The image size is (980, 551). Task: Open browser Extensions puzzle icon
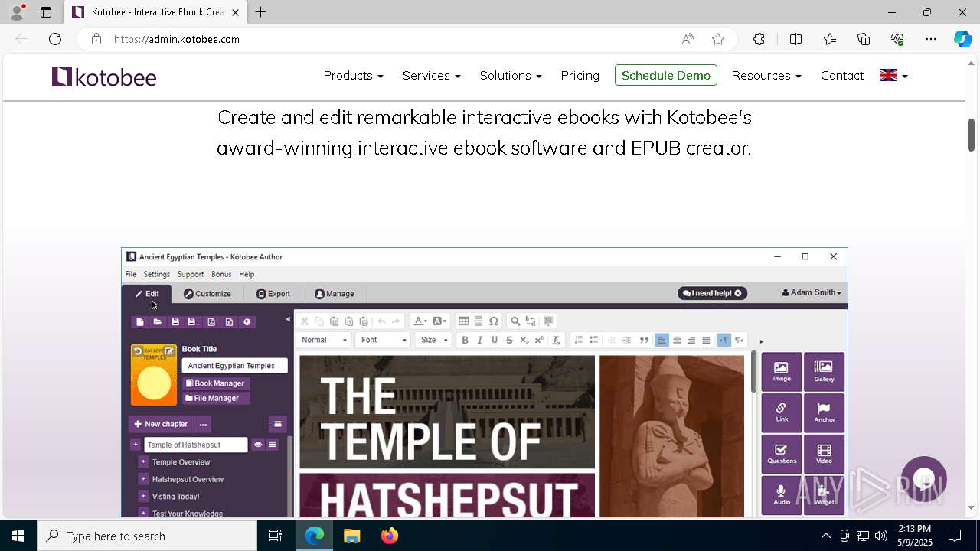[x=759, y=39]
